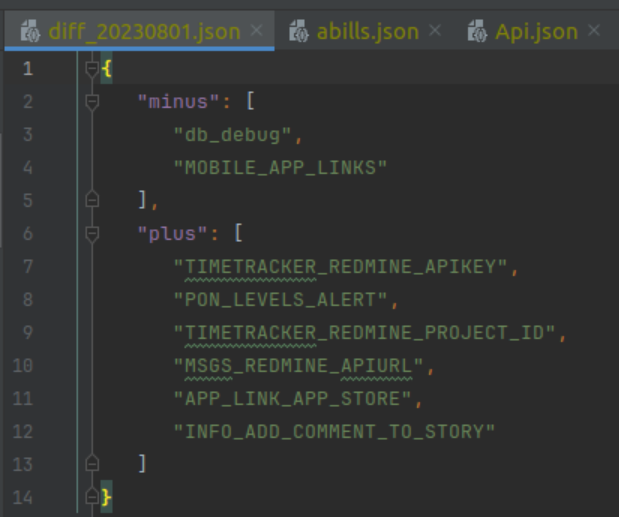Collapse the "minus" array fold marker
619x517 pixels.
tap(92, 102)
